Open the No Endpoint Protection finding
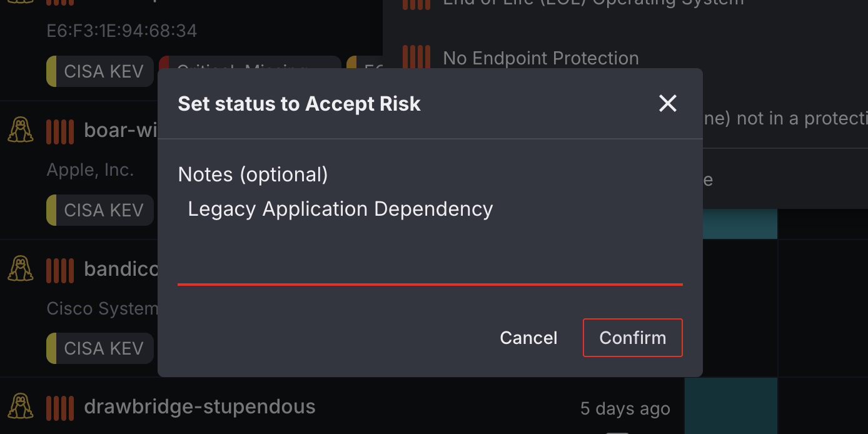 [x=541, y=58]
